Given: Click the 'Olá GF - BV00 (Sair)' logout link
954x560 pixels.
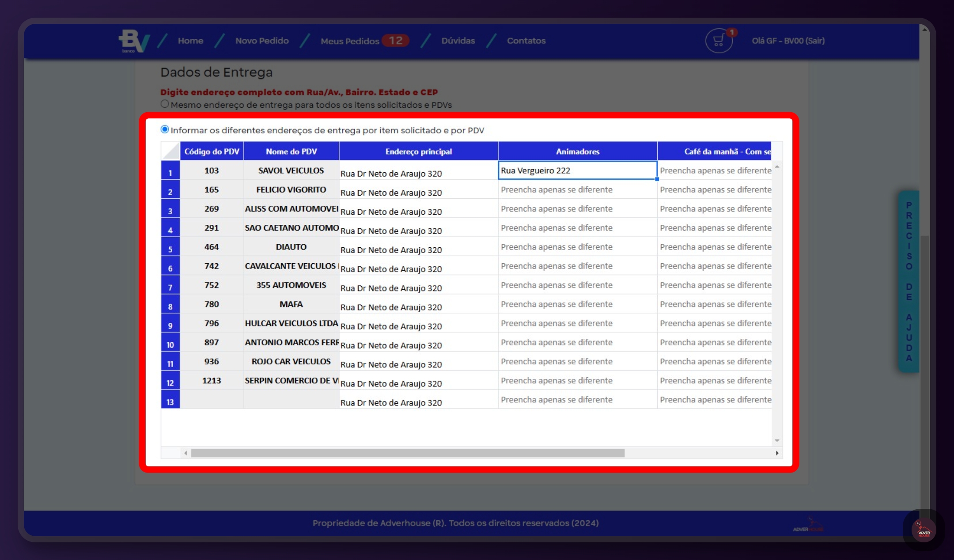Looking at the screenshot, I should point(788,41).
